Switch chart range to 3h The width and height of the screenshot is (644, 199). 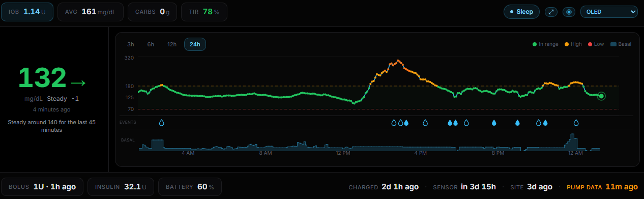(131, 44)
